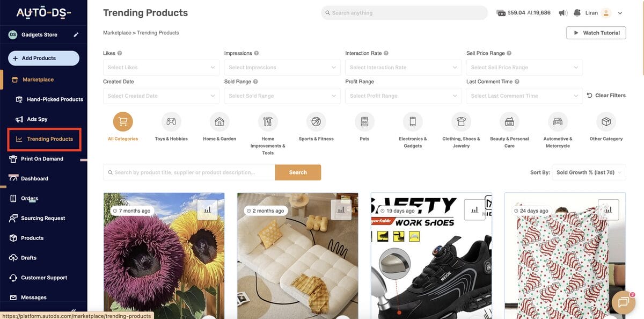Filter by the Pets category icon
The image size is (644, 319).
364,122
